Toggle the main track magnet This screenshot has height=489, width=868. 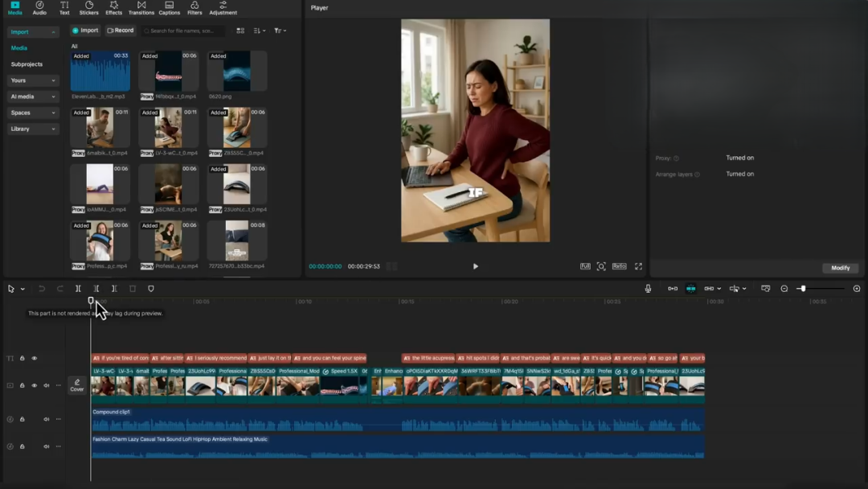point(673,289)
